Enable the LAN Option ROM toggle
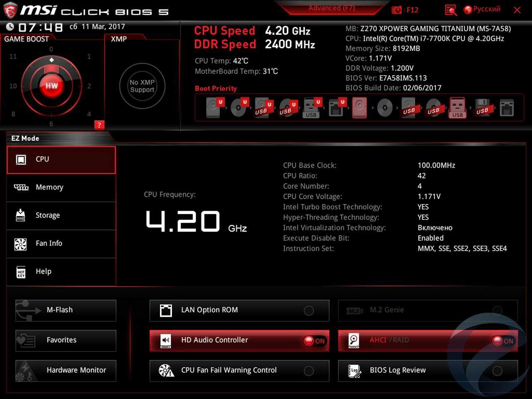The width and height of the screenshot is (532, 399). tap(309, 310)
